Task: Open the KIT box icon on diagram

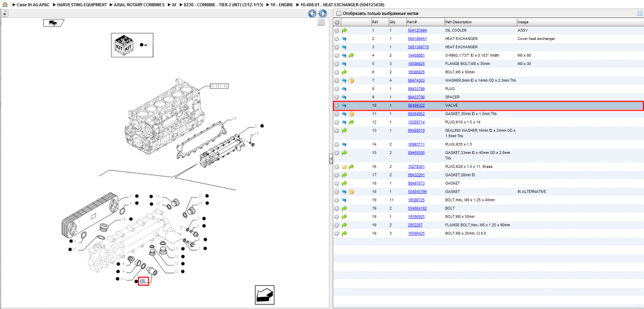Action: pos(124,44)
